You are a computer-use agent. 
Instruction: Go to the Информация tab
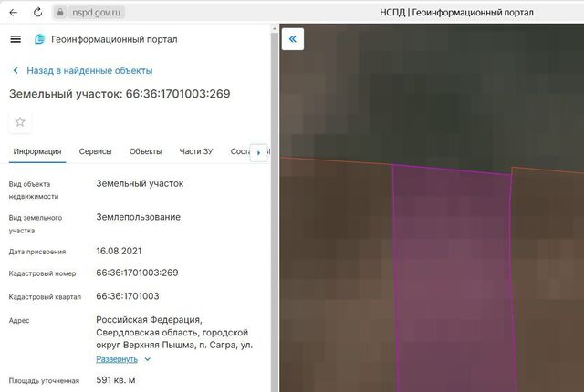click(37, 151)
